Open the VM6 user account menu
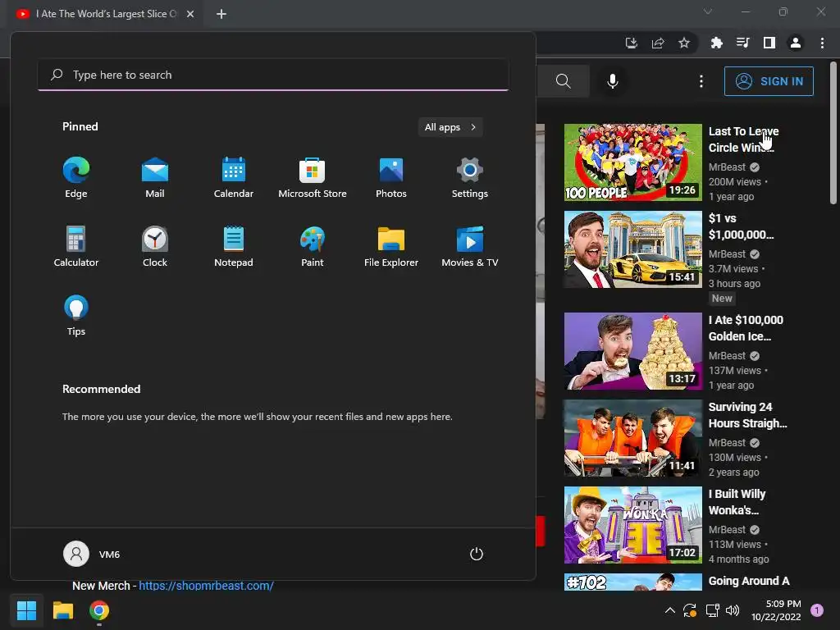The width and height of the screenshot is (840, 630). [x=92, y=554]
